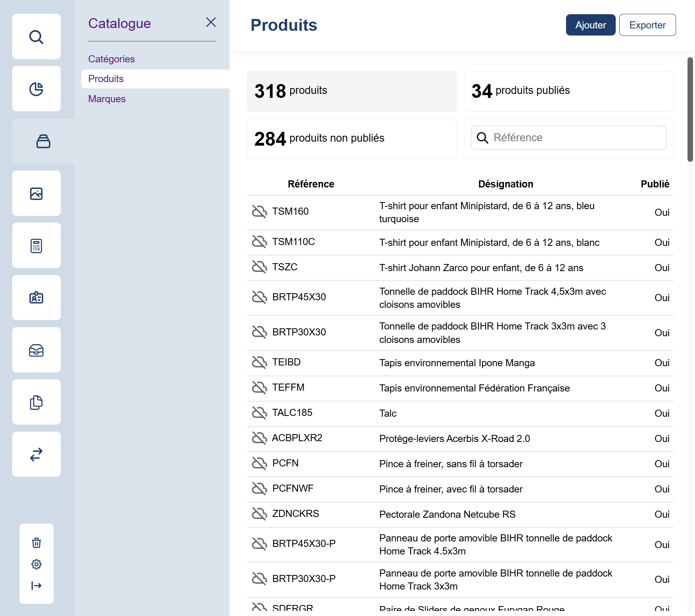Select the catalogue box icon in sidebar
This screenshot has height=616, width=695.
(x=43, y=141)
